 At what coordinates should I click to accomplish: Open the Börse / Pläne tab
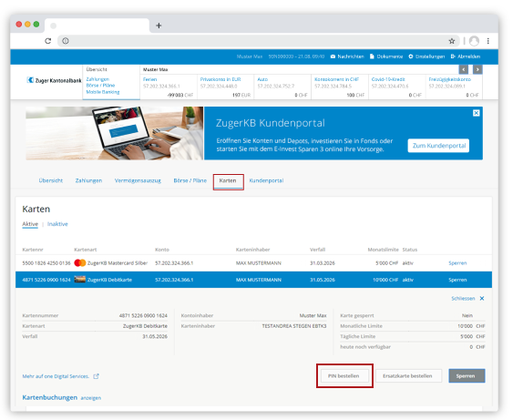click(190, 180)
